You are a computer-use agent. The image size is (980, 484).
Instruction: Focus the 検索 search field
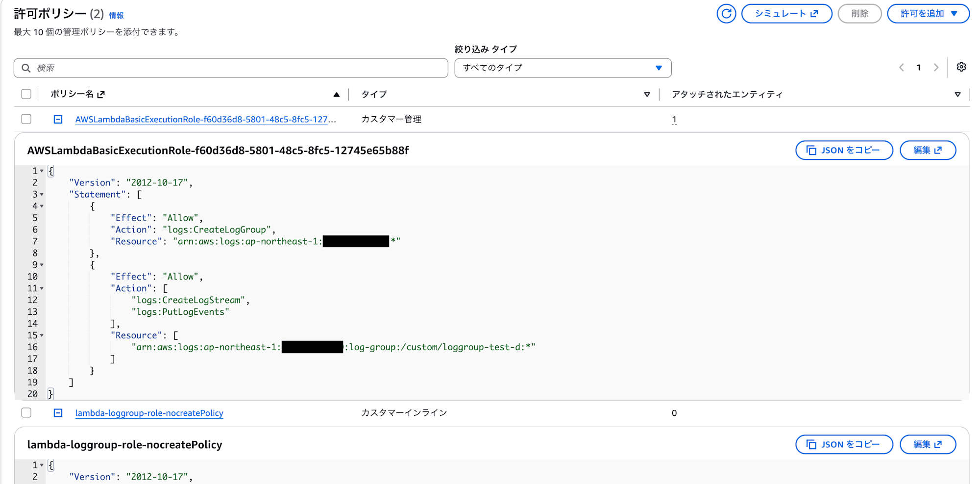pyautogui.click(x=231, y=68)
